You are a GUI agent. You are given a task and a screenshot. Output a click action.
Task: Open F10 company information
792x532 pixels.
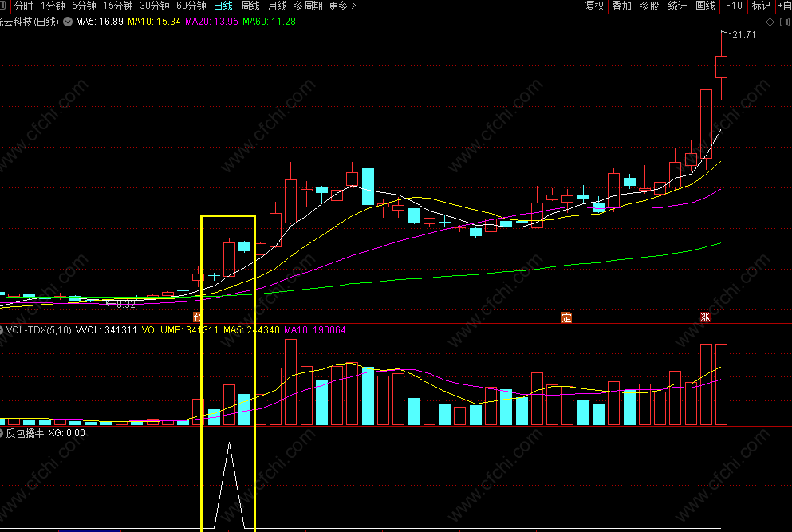click(x=734, y=6)
